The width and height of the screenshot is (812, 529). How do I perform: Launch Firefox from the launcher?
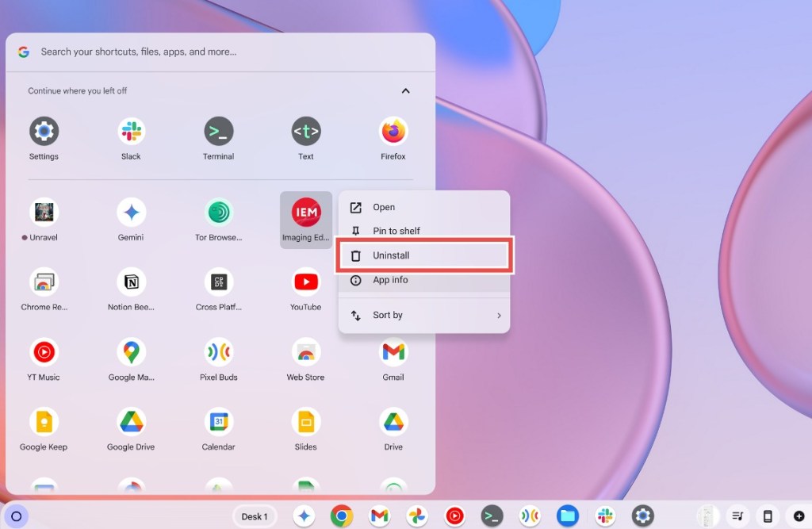pyautogui.click(x=393, y=138)
